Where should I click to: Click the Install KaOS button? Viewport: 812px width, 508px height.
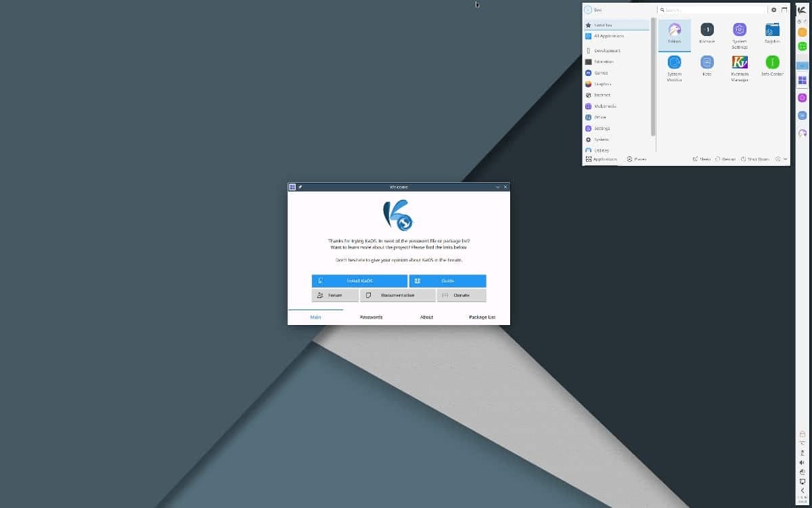359,280
